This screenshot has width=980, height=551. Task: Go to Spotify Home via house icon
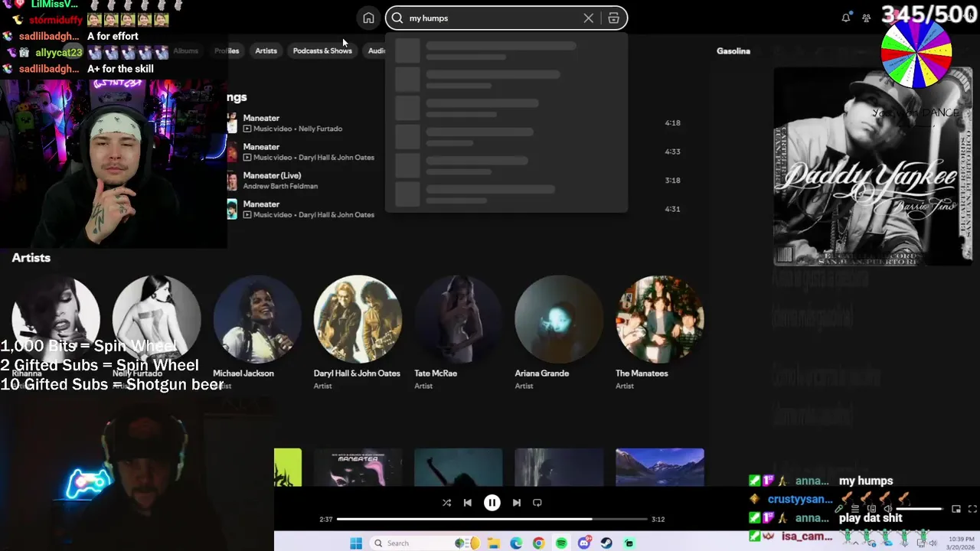click(x=368, y=18)
